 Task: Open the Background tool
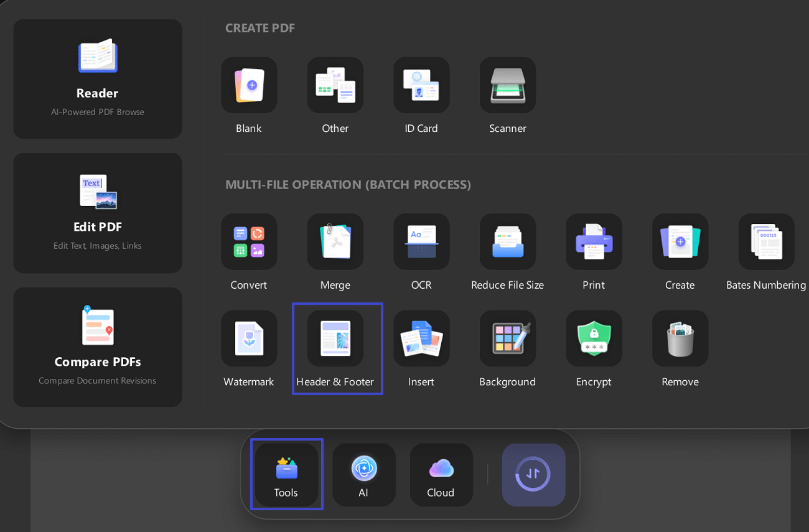tap(507, 338)
